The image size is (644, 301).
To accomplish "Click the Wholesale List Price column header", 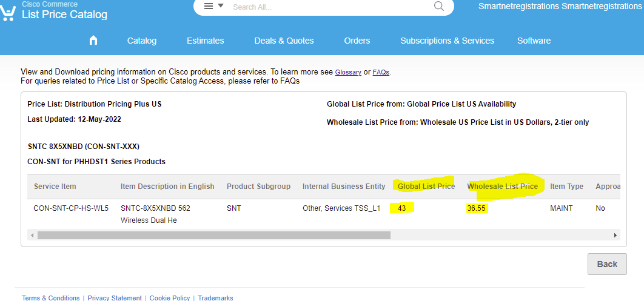I will tap(503, 186).
